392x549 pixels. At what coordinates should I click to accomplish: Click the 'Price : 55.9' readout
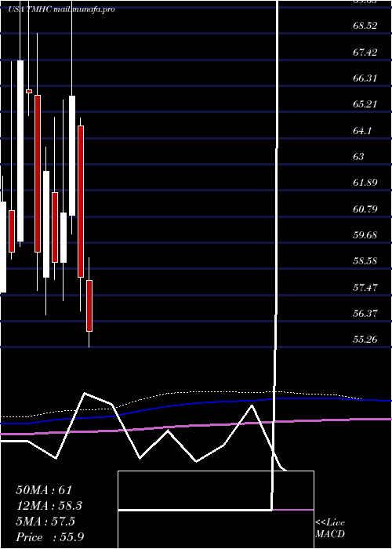pos(49,536)
